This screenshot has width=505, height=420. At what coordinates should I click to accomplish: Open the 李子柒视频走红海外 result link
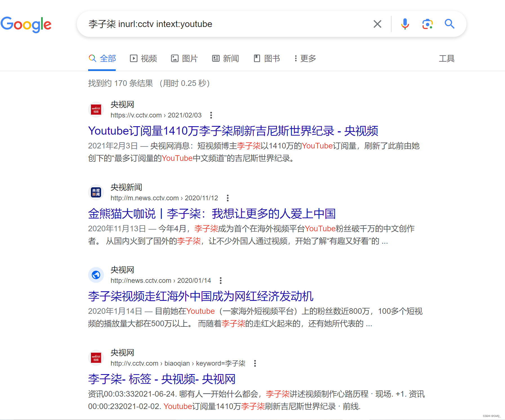coord(201,296)
